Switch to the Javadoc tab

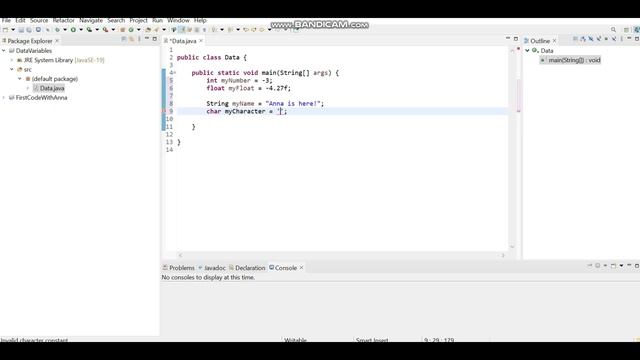point(212,268)
